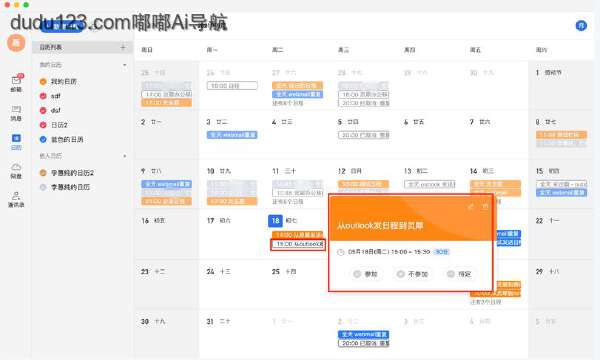
Task: Click the orange user avatar in sidebar
Action: point(16,42)
